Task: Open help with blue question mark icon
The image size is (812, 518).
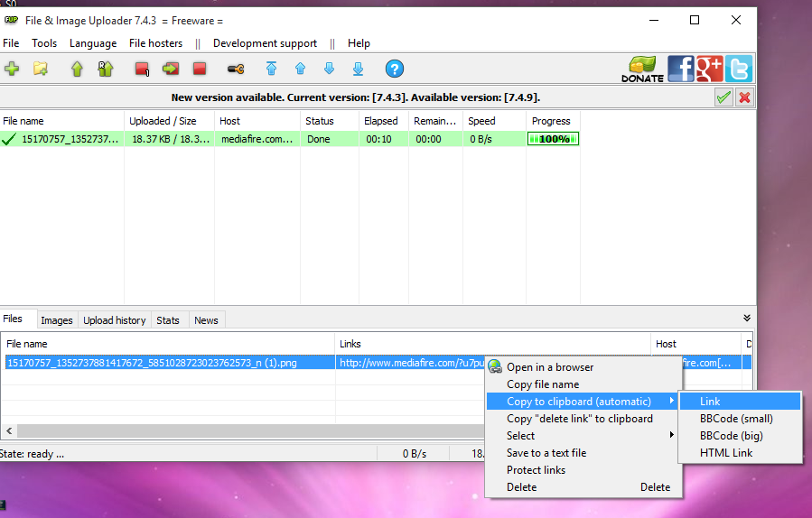Action: 395,69
